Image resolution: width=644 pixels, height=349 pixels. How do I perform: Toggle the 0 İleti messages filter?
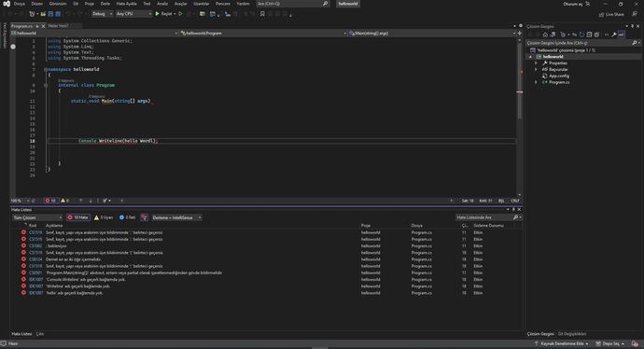pos(127,217)
